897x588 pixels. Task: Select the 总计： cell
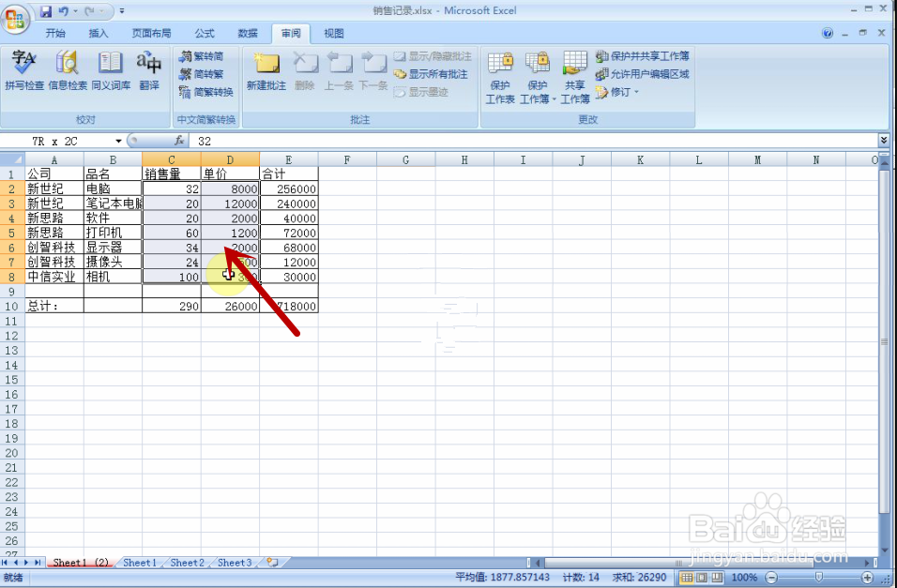(54, 306)
